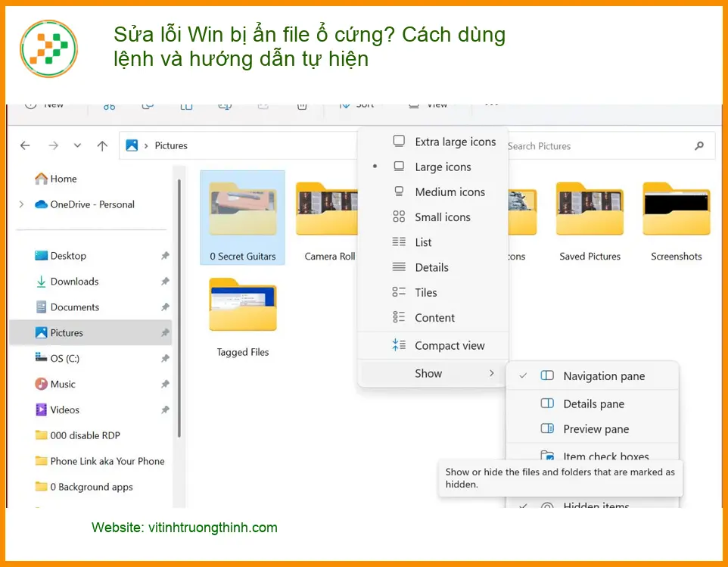Click the pin icon next to OS (C:)
Image resolution: width=728 pixels, height=567 pixels.
(165, 359)
